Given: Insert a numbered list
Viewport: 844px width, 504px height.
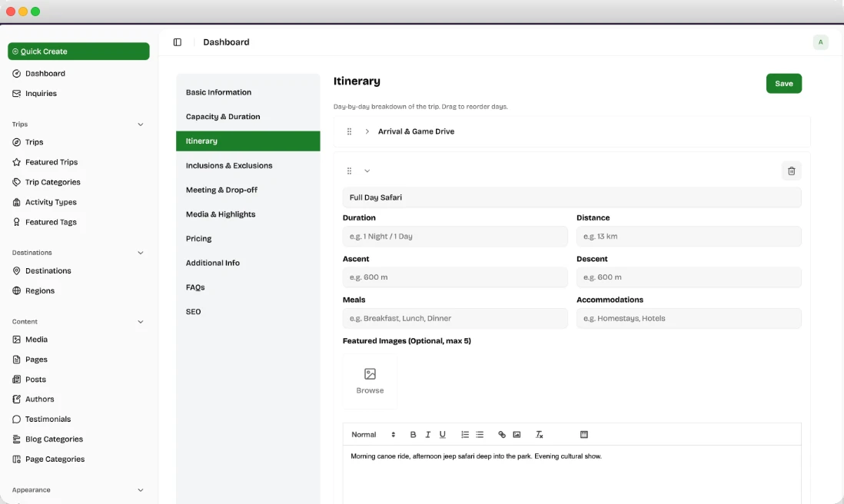Looking at the screenshot, I should (x=465, y=435).
